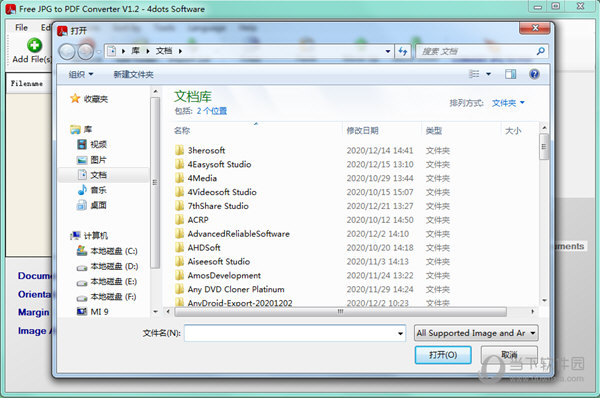Open the All Supported Image file type dropdown
600x398 pixels.
pyautogui.click(x=476, y=333)
